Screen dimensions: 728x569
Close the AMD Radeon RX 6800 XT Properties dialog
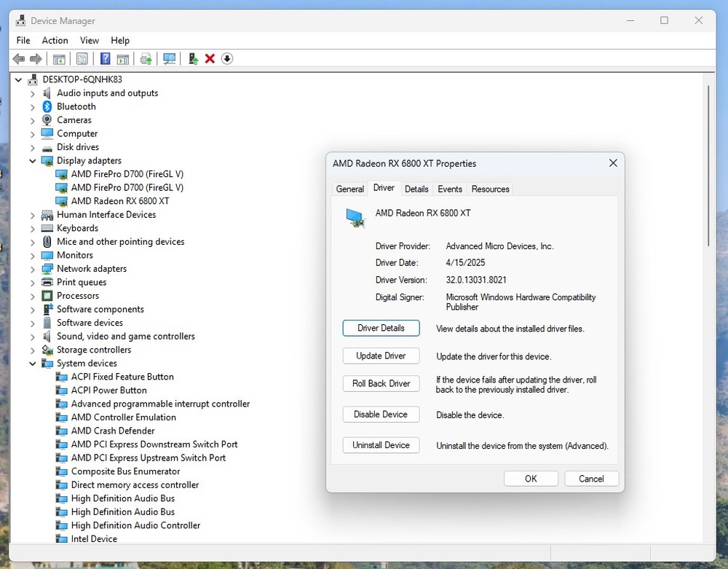coord(613,163)
